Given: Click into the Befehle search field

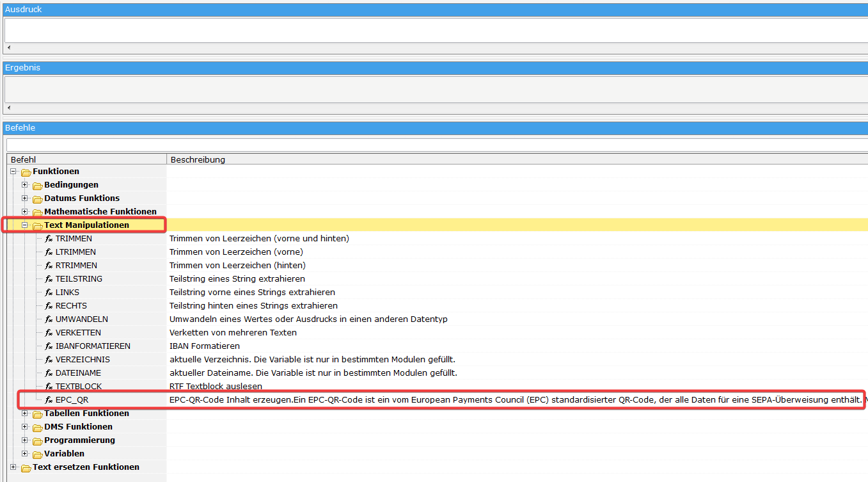Looking at the screenshot, I should tap(435, 145).
